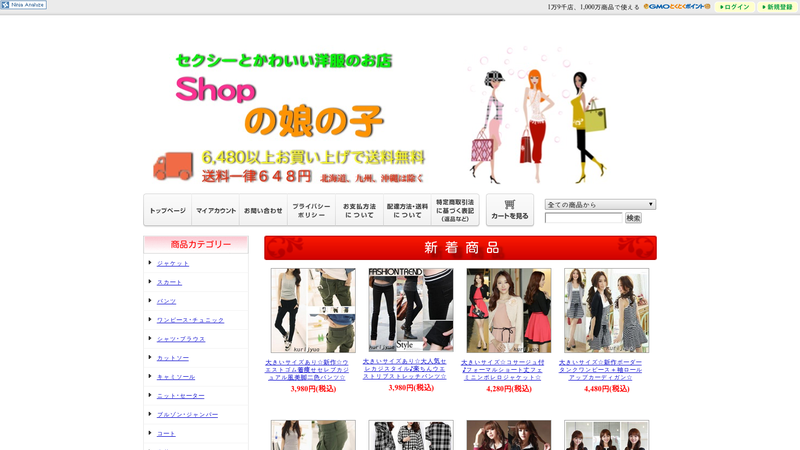Click the arrow bullet beside ジャケット
The height and width of the screenshot is (450, 800).
pyautogui.click(x=150, y=263)
